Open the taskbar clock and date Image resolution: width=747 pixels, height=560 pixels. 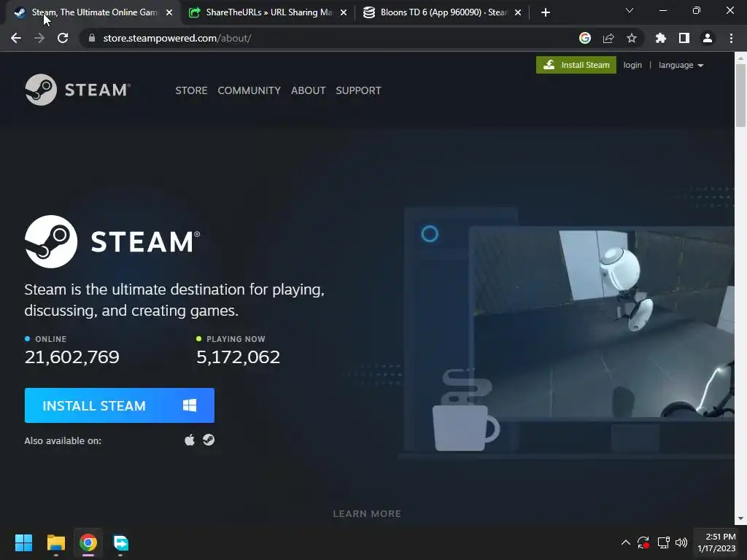(716, 542)
